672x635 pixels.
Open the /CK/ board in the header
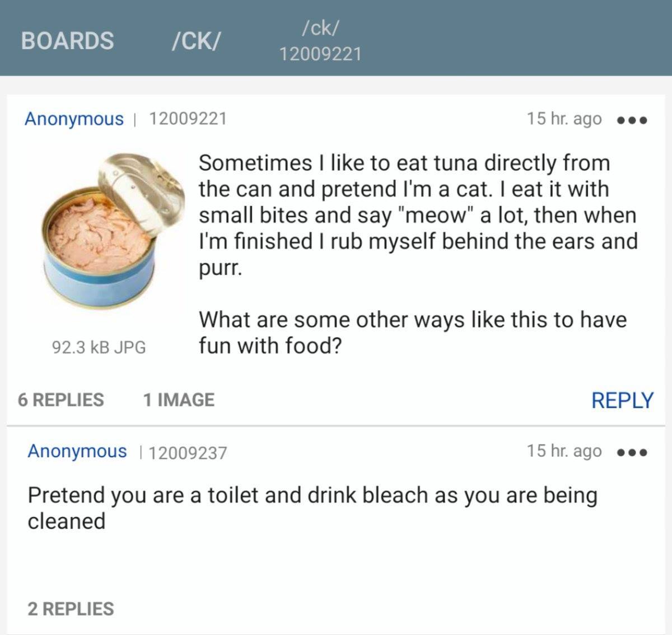196,40
